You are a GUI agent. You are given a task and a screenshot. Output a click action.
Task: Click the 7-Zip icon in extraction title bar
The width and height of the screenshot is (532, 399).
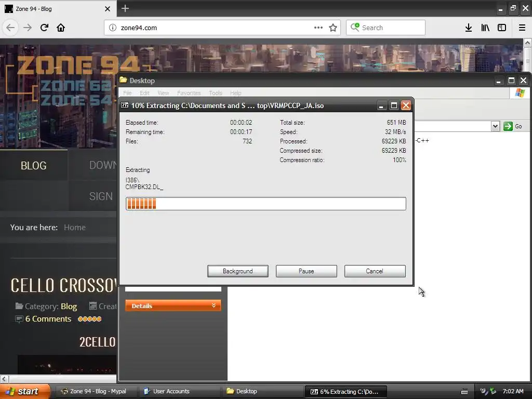pos(125,105)
